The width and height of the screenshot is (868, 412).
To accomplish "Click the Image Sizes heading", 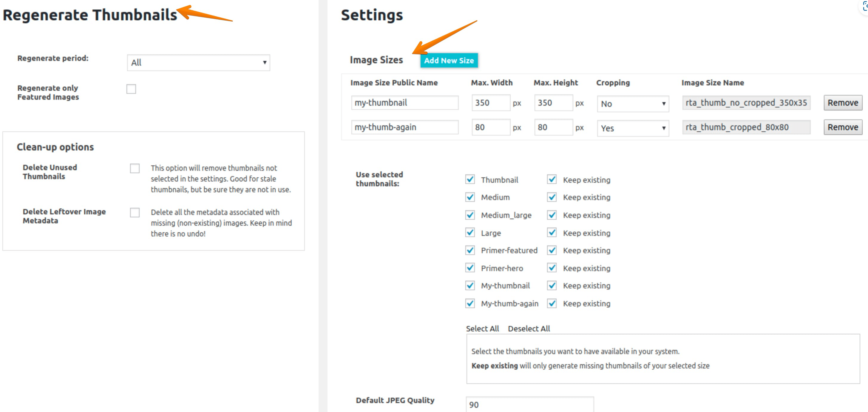I will point(376,60).
